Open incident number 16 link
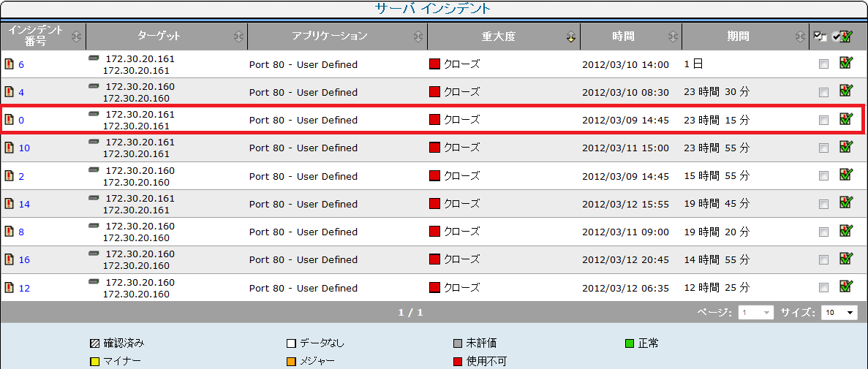Image resolution: width=868 pixels, height=369 pixels. pyautogui.click(x=24, y=260)
